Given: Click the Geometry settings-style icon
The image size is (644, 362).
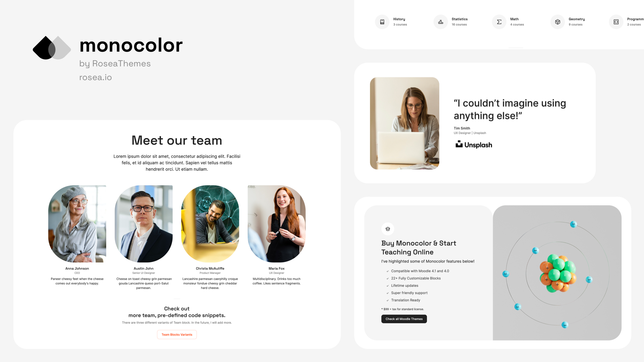Looking at the screenshot, I should 557,22.
